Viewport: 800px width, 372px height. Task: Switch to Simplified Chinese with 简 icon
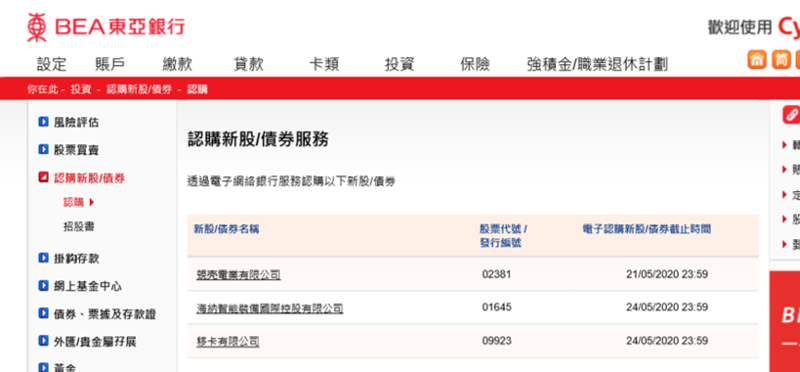(781, 59)
